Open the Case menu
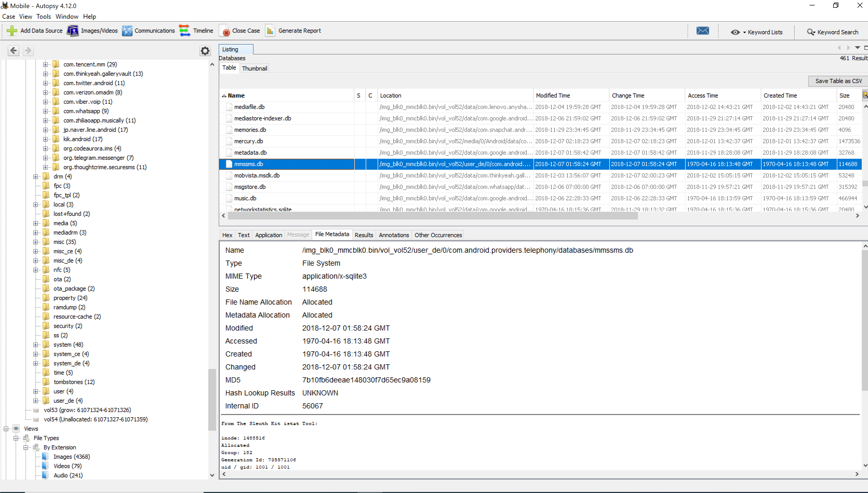 9,17
